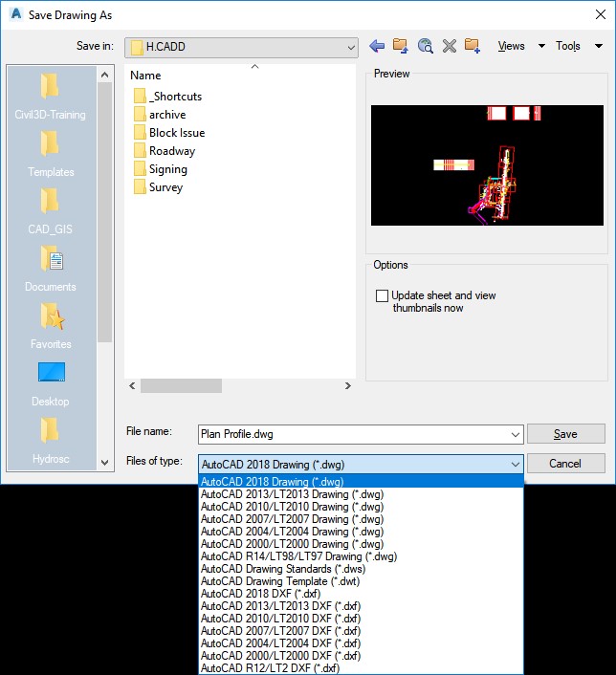Collapse the Files of type dropdown
The width and height of the screenshot is (616, 675).
[x=516, y=464]
